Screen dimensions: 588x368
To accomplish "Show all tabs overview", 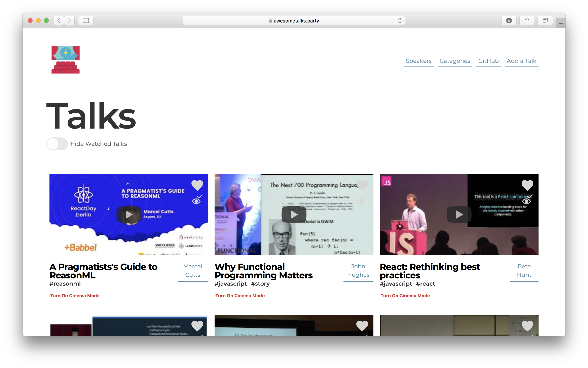I will [545, 20].
